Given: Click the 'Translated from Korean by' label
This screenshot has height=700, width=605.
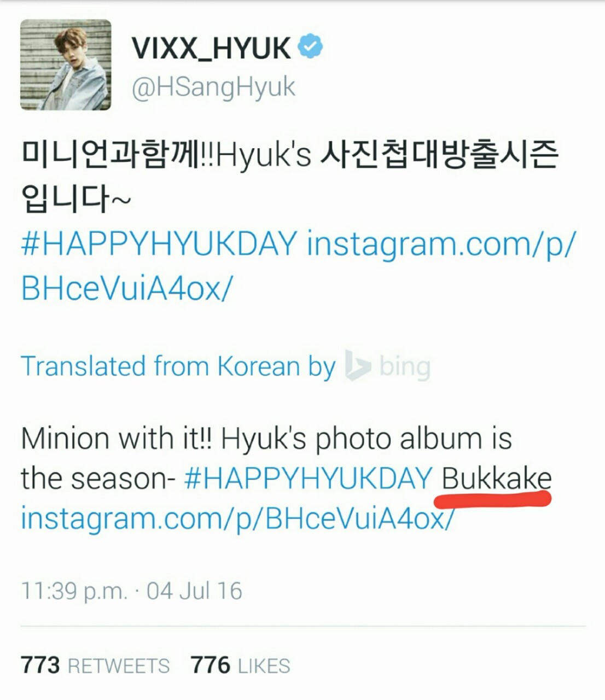Looking at the screenshot, I should (178, 366).
